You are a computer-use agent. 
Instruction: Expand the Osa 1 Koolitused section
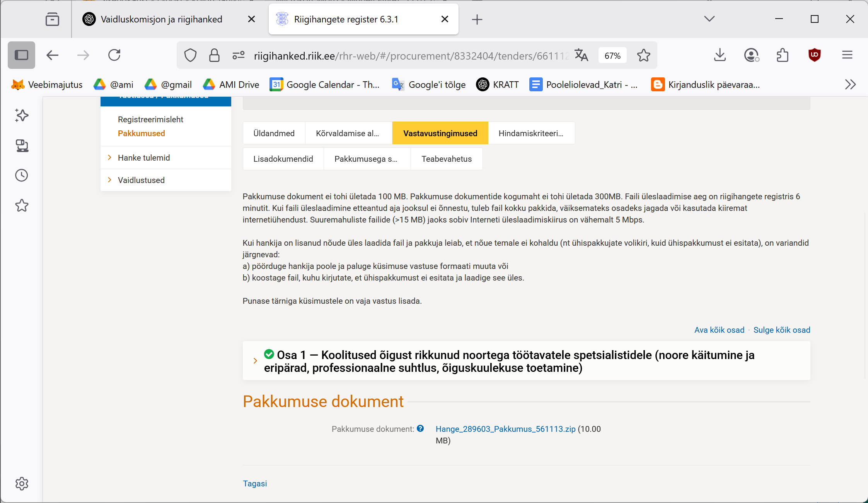click(526, 361)
